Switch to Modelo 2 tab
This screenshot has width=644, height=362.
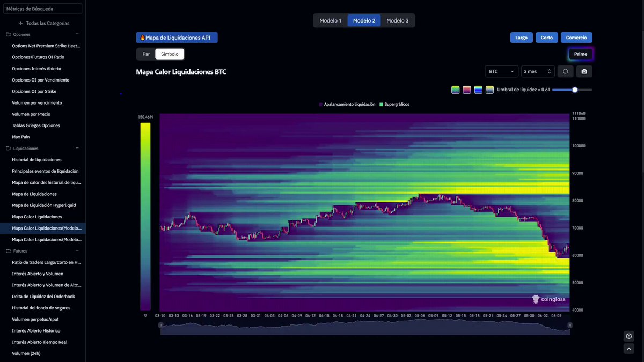364,20
